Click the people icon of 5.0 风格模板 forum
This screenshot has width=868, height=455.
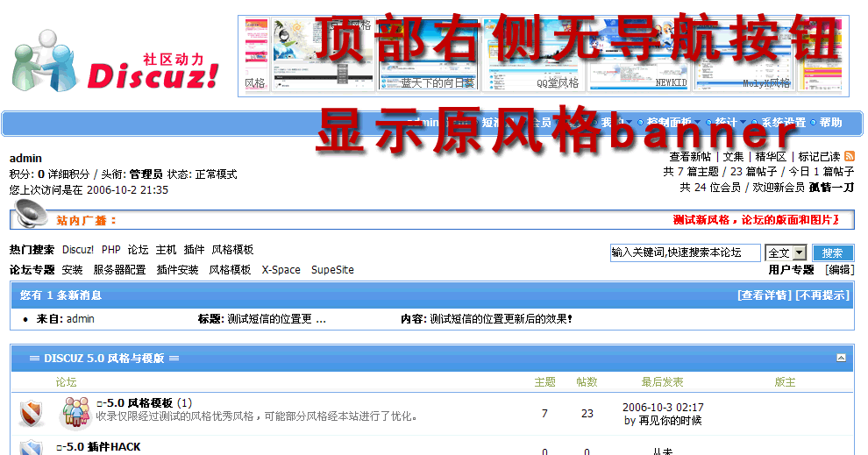tap(75, 412)
